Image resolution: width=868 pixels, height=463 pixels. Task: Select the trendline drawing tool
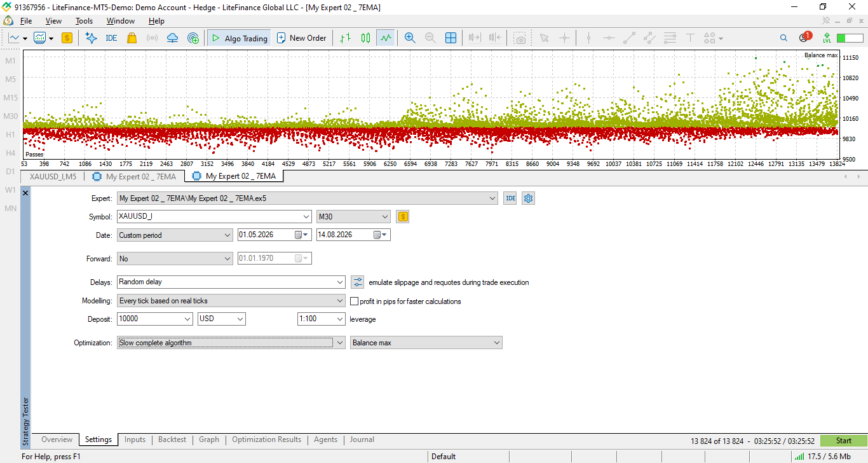pos(629,38)
